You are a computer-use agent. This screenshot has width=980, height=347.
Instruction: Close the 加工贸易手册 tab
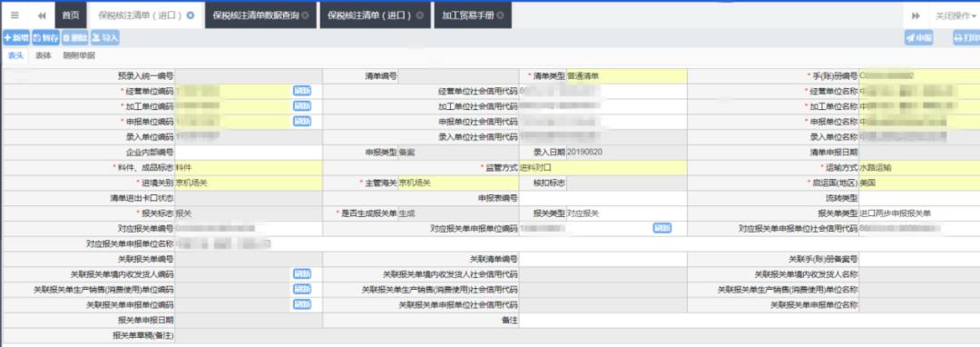[501, 15]
